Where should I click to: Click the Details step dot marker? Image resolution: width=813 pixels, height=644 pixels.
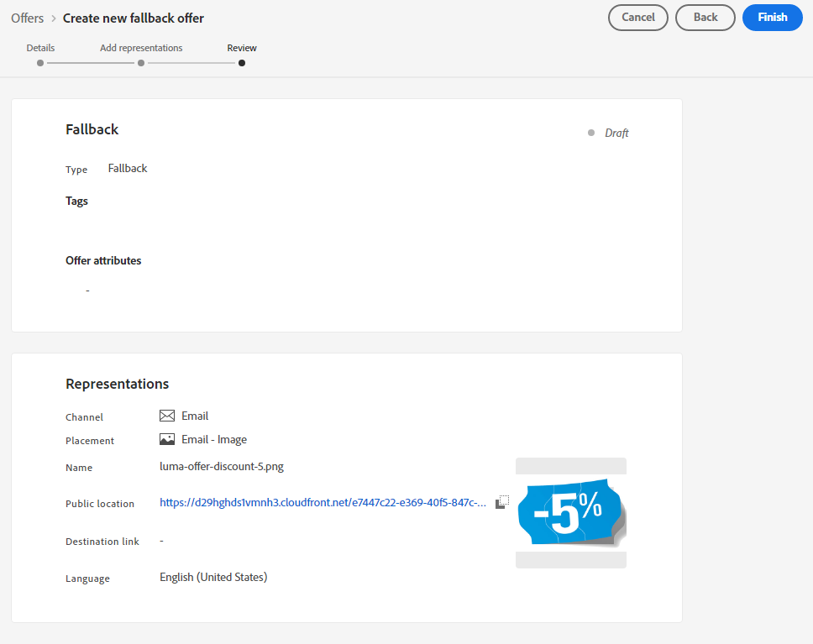(40, 63)
